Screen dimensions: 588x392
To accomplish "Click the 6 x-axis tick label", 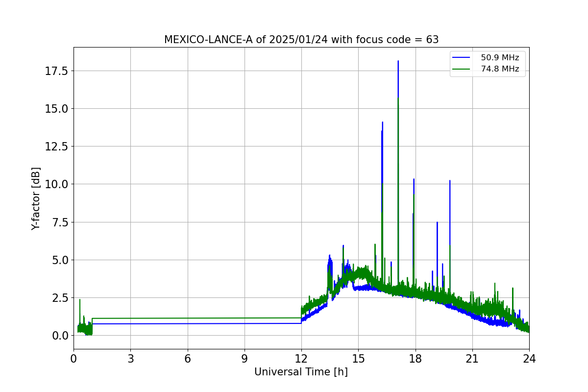I will (188, 358).
